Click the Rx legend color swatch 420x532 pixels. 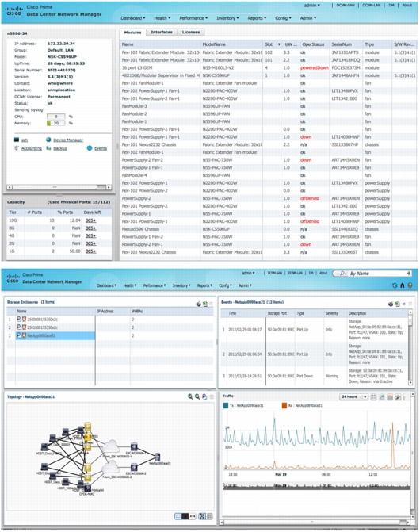coord(284,405)
